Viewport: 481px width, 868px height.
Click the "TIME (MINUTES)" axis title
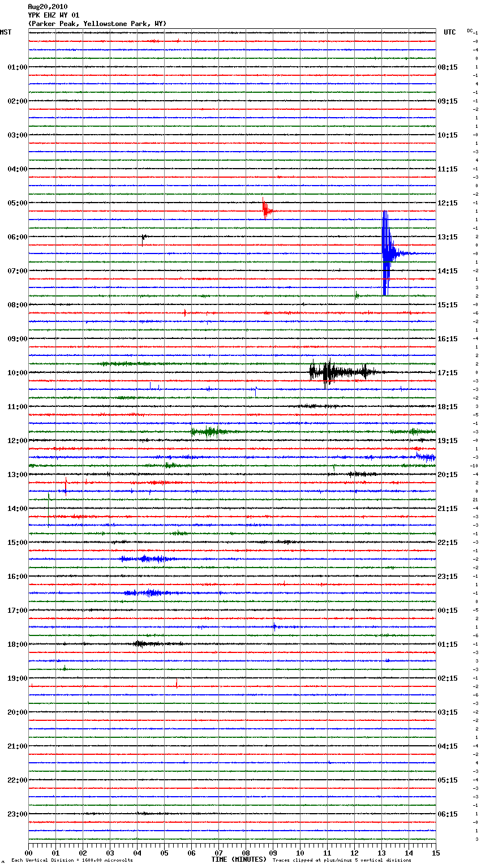[238, 860]
